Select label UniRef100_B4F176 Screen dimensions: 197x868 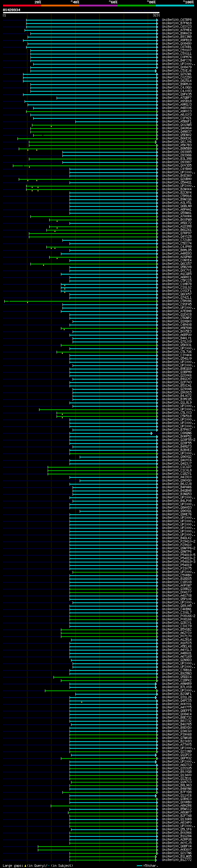(177, 61)
